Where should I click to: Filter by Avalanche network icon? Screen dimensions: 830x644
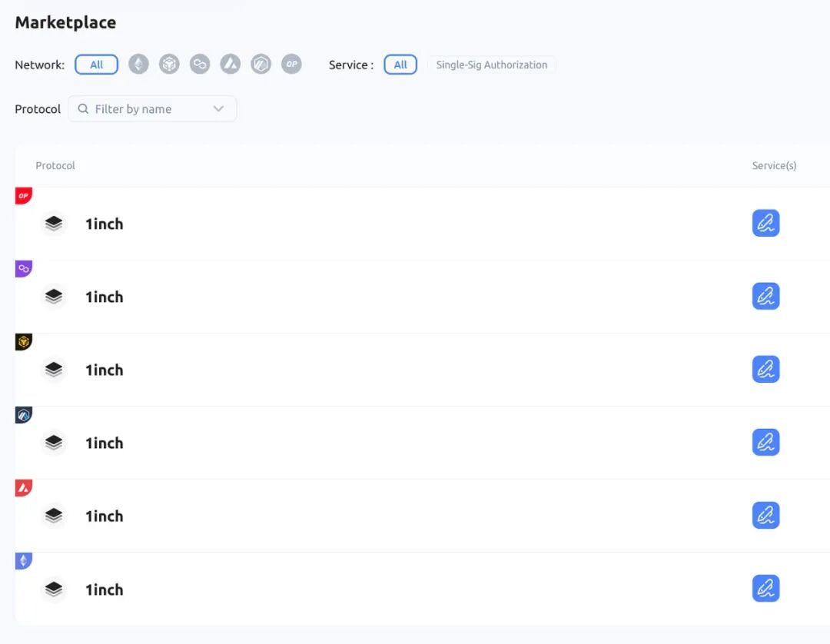(231, 64)
